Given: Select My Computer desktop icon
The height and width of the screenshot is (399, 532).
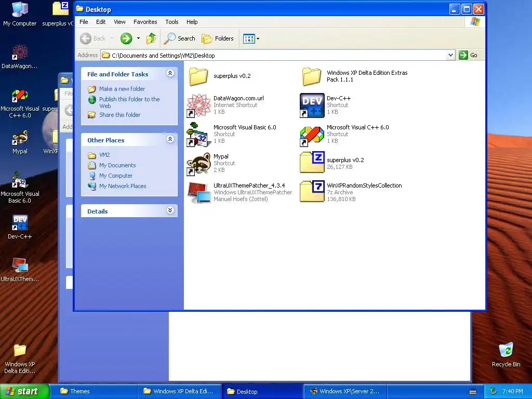Looking at the screenshot, I should 20,14.
